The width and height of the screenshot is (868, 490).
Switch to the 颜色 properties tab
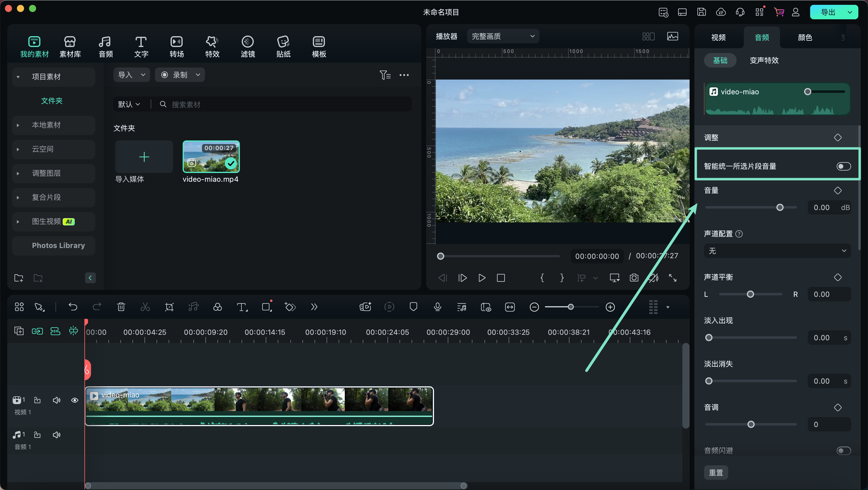[x=805, y=37]
